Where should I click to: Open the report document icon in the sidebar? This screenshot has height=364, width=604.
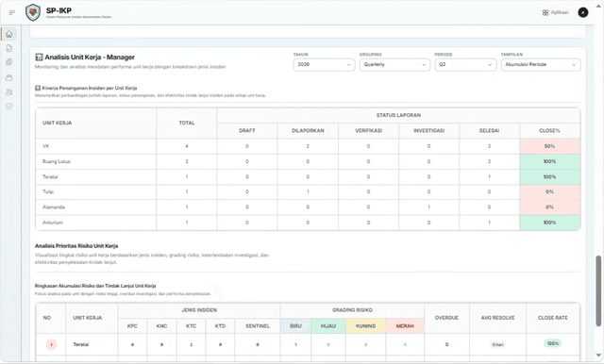tap(9, 48)
